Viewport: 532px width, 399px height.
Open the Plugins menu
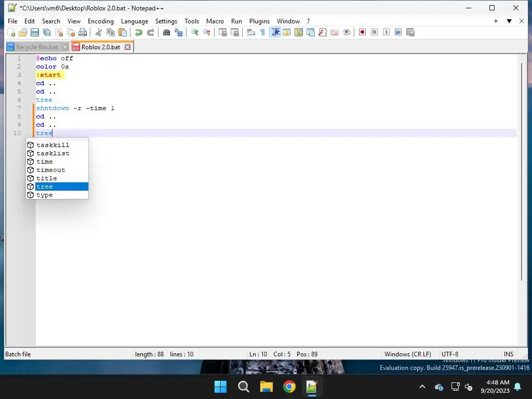click(x=260, y=21)
